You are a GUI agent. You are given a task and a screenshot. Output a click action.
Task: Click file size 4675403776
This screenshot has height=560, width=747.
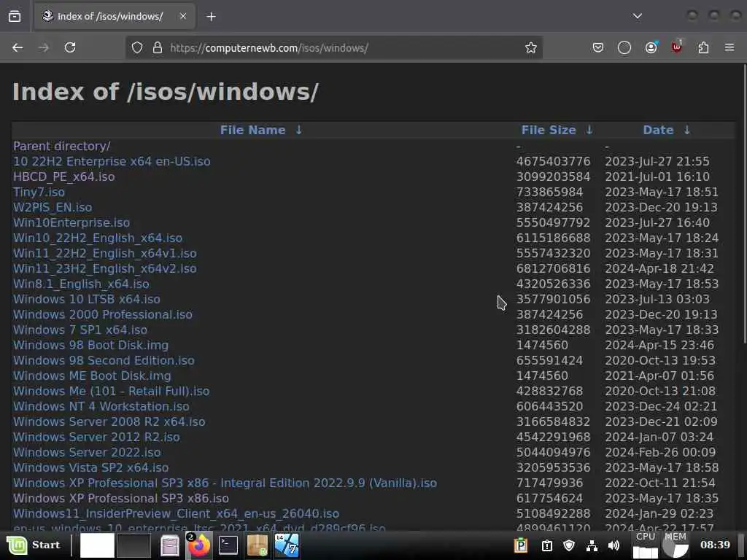[x=553, y=161]
